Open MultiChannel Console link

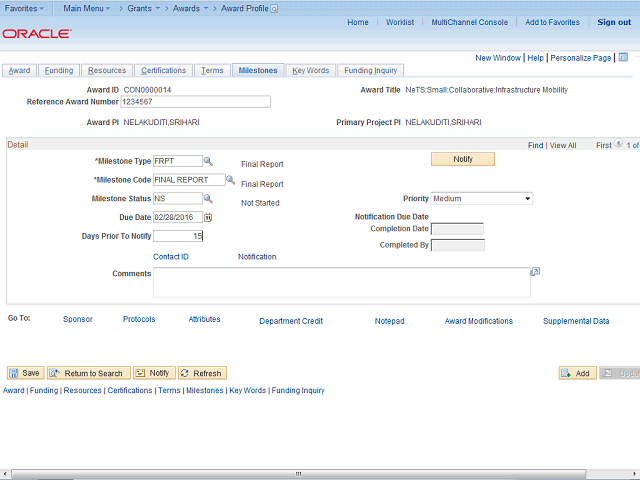[469, 22]
